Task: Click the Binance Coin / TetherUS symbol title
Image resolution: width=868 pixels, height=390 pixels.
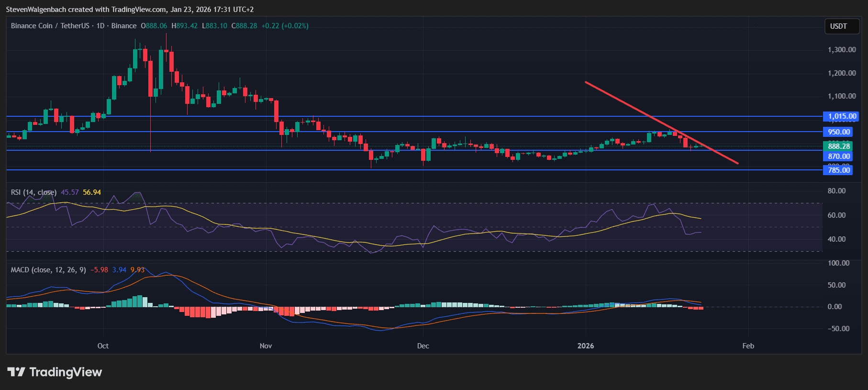Action: coord(50,26)
